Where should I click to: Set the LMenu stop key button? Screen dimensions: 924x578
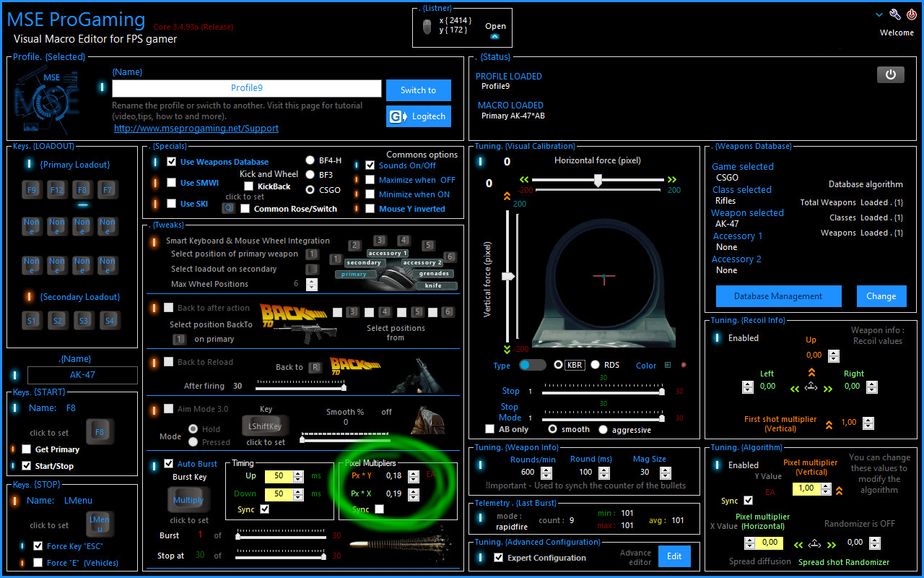click(x=100, y=525)
